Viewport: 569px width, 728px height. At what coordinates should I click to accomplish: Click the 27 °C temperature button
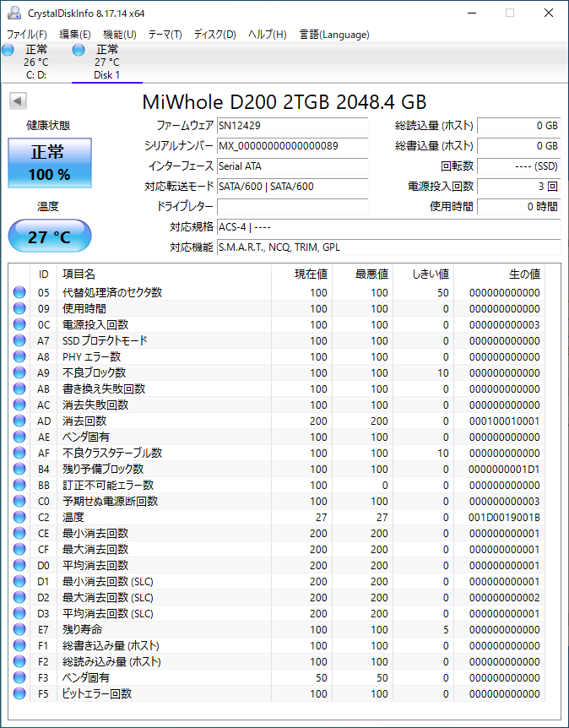point(50,236)
